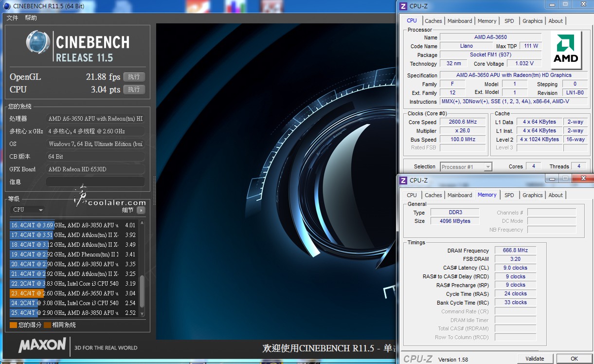
Task: Click the CPU-Z icon in upper window title
Action: coord(403,6)
